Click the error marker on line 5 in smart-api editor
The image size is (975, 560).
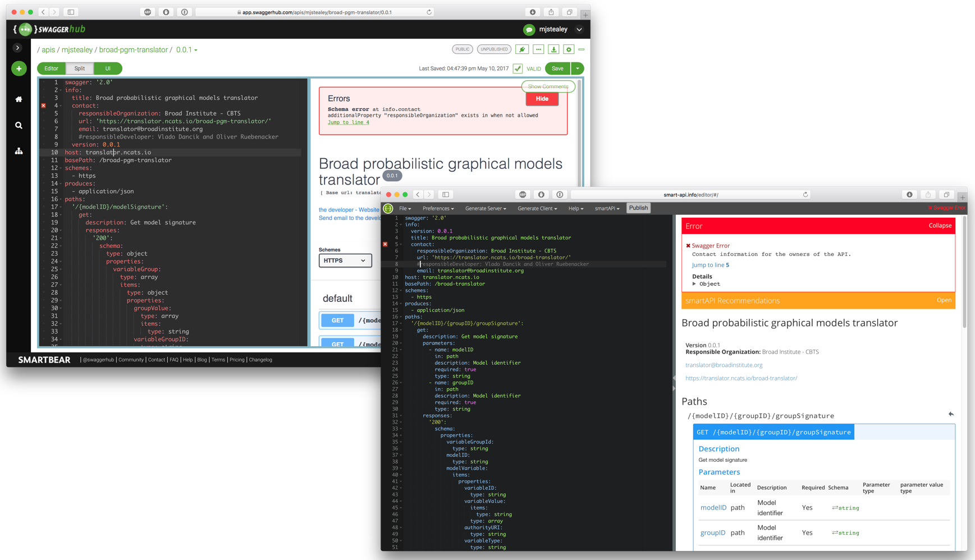(385, 244)
